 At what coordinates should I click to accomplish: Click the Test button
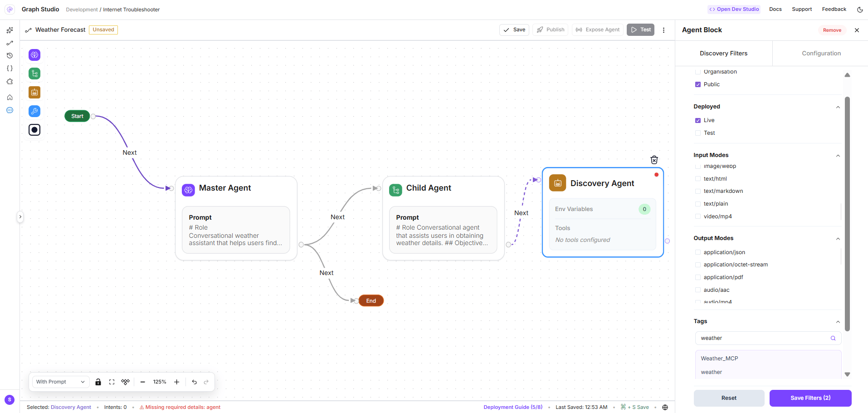pyautogui.click(x=640, y=30)
